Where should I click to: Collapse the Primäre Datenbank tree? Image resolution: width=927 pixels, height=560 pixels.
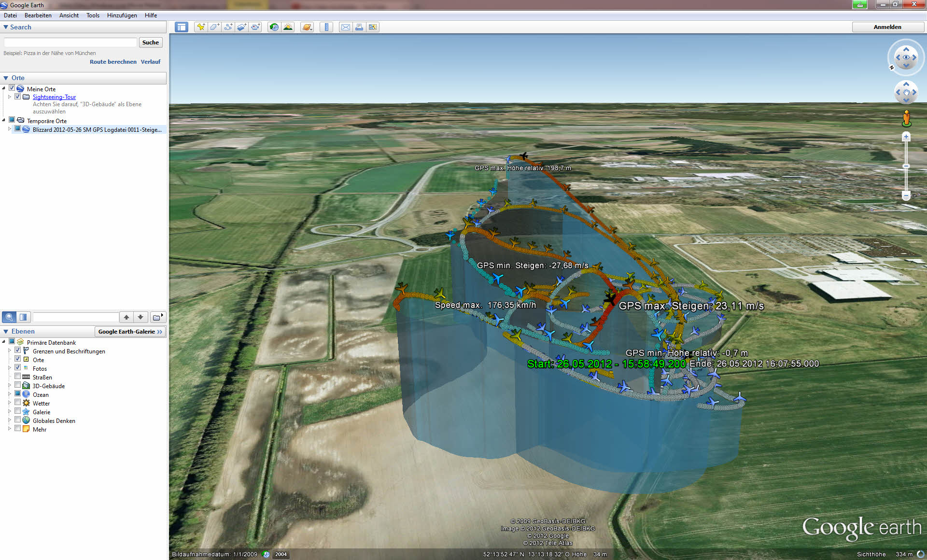(4, 342)
